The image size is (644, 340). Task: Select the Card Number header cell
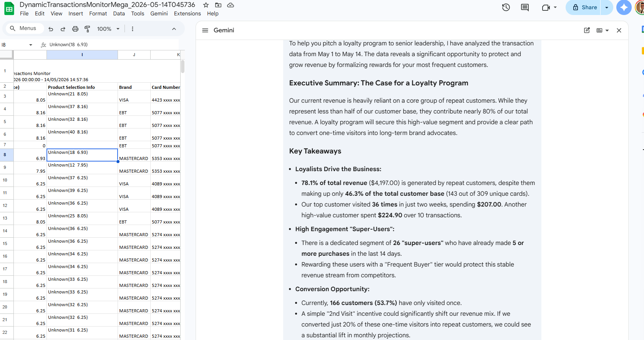point(166,86)
